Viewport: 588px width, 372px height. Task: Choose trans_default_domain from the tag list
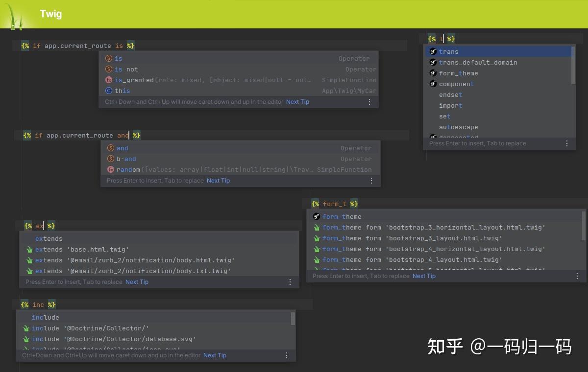coord(497,62)
